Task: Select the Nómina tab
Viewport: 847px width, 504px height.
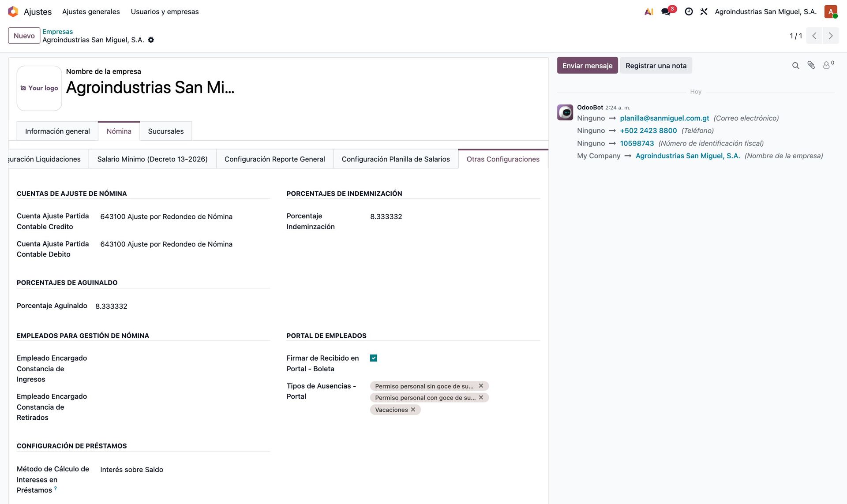Action: click(119, 131)
